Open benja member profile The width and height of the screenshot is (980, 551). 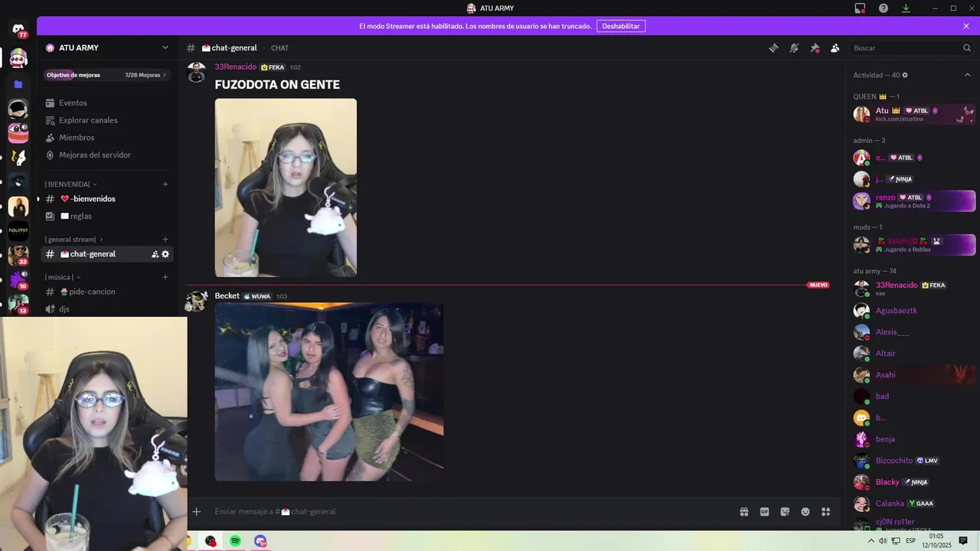click(913, 439)
